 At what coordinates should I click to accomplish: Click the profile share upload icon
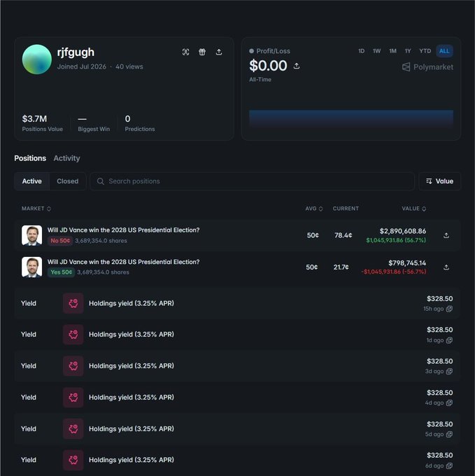click(219, 52)
